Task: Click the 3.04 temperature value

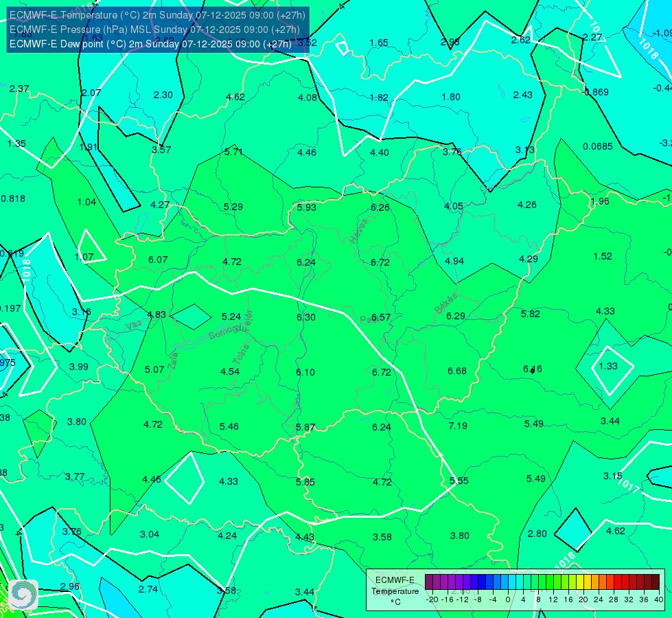Action: [x=150, y=535]
